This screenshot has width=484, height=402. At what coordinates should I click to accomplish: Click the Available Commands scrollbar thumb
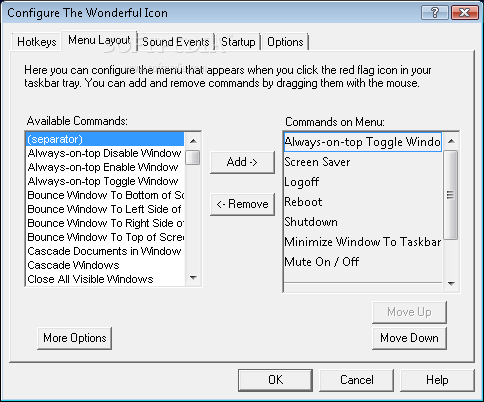tap(193, 158)
